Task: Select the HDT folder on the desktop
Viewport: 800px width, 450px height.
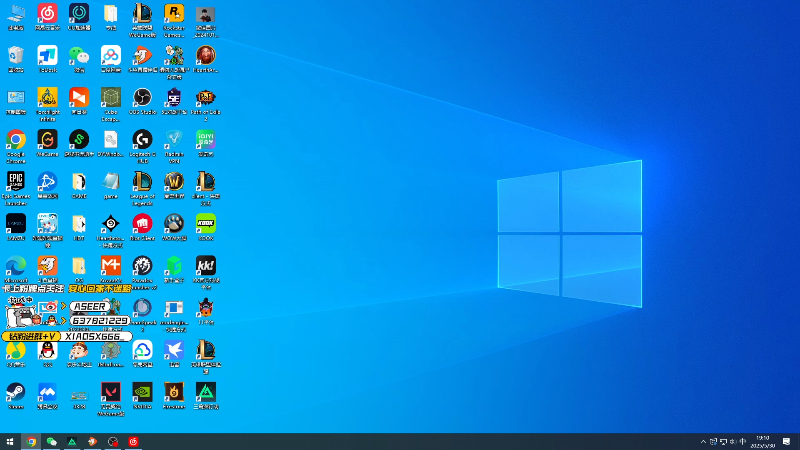Action: click(79, 227)
